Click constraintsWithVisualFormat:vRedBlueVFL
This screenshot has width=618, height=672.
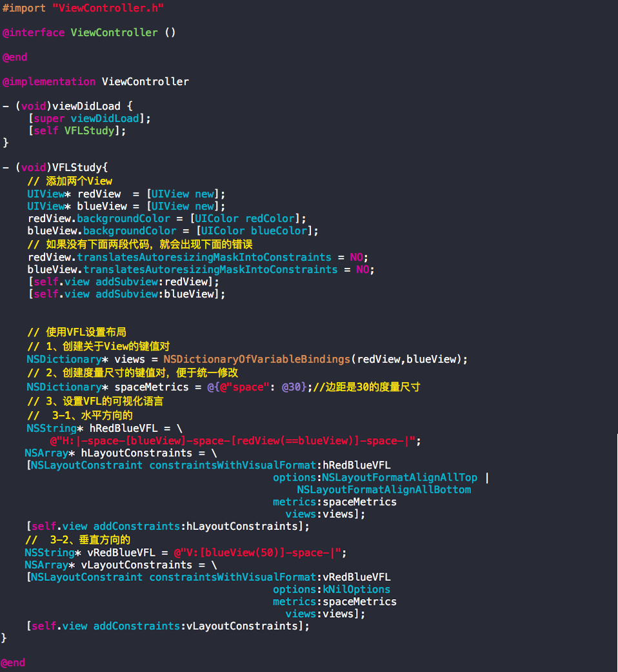[270, 577]
